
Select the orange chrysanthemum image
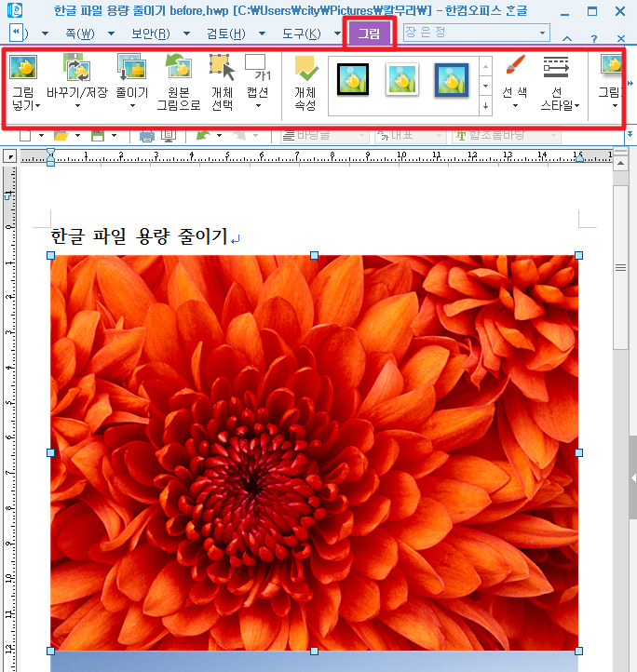point(315,452)
